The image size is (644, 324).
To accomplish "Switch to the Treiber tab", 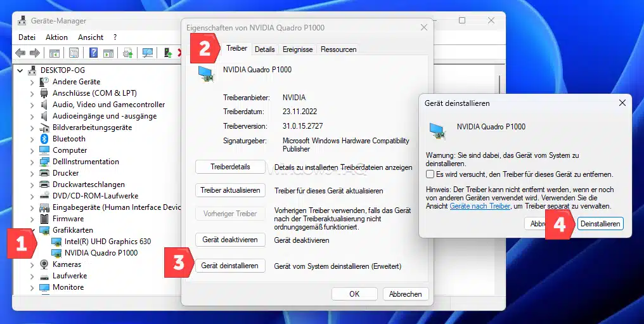I will [x=236, y=48].
